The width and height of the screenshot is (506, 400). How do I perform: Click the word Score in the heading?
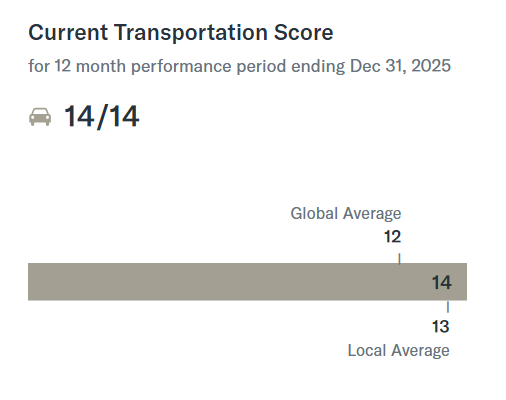pyautogui.click(x=303, y=32)
